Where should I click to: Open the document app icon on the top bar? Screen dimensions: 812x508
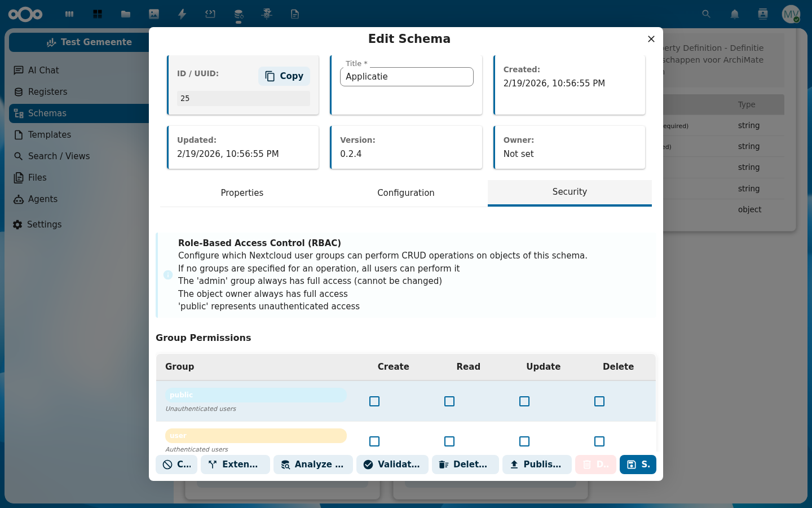pos(295,14)
